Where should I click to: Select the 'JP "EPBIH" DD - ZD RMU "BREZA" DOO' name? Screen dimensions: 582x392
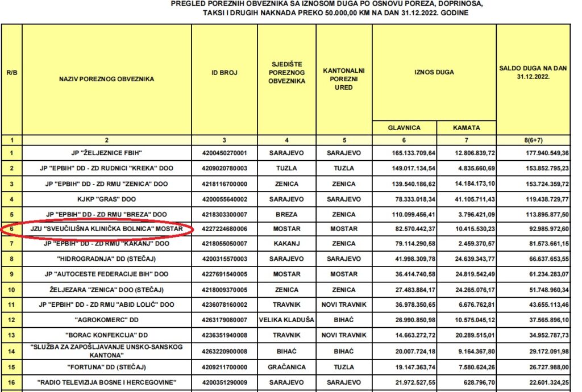pyautogui.click(x=106, y=214)
